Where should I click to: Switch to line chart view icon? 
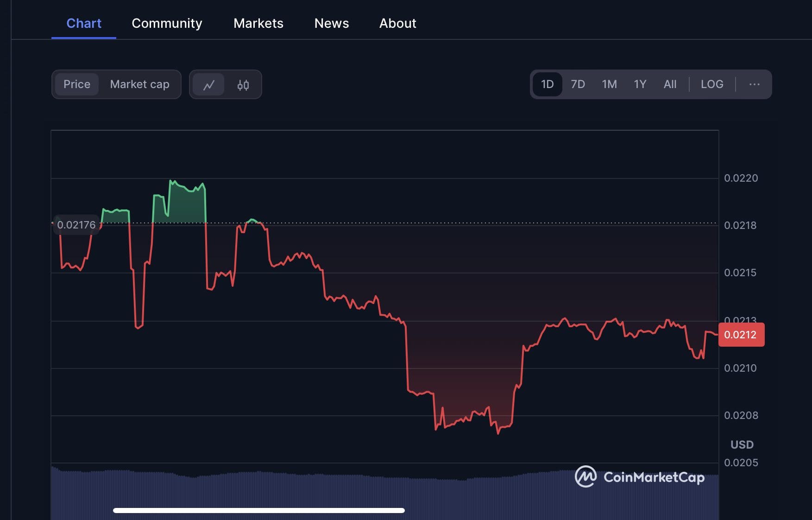(208, 85)
